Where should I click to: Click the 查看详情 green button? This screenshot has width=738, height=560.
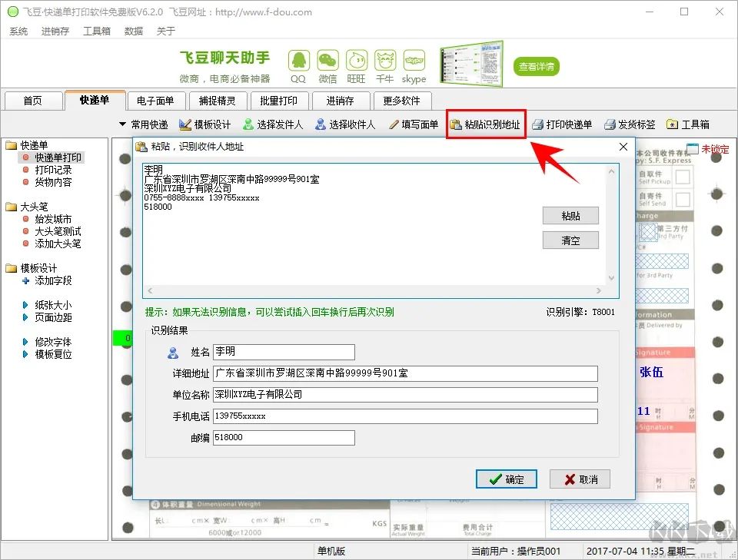click(x=536, y=66)
